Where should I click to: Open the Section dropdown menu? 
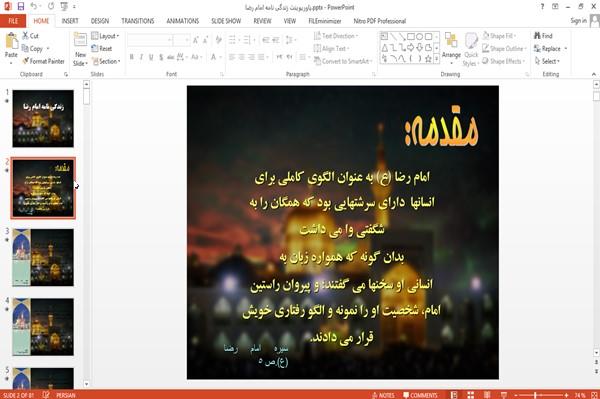(106, 61)
